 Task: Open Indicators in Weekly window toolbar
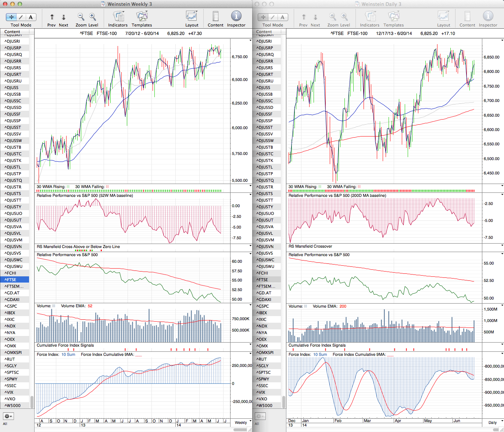tap(118, 17)
